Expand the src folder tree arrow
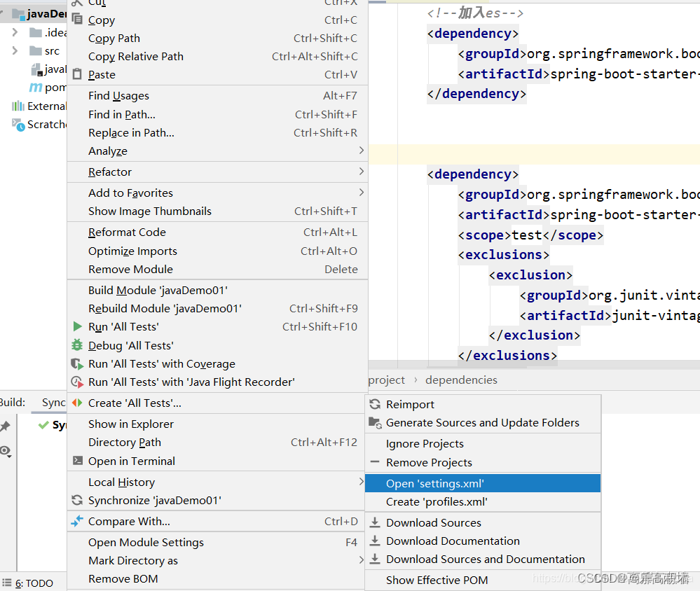Screen dimensions: 700x591 tap(15, 50)
